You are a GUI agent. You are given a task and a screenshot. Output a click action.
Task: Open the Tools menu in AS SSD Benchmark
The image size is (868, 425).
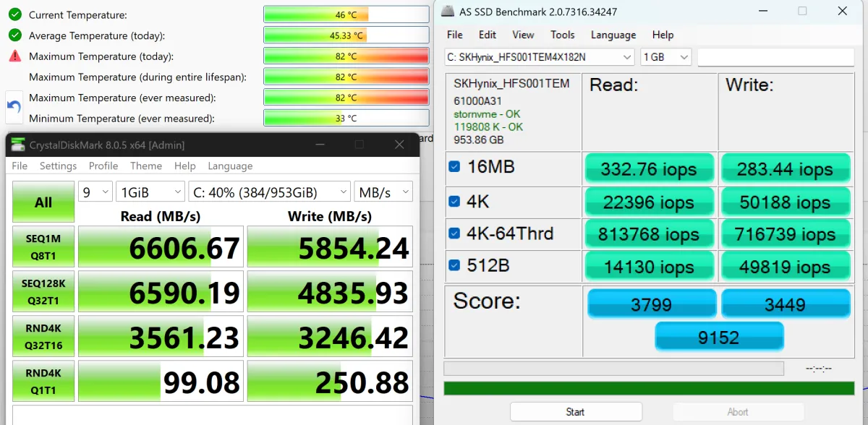click(563, 35)
